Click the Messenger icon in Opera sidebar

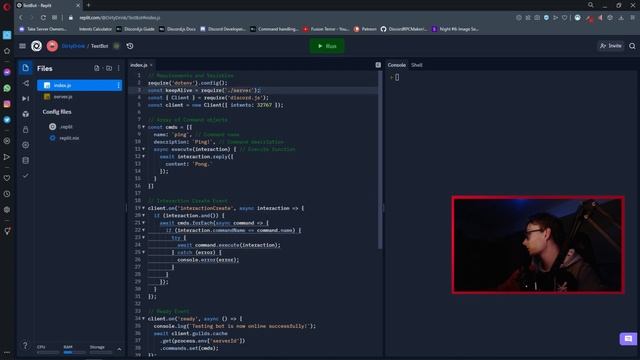[x=7, y=72]
